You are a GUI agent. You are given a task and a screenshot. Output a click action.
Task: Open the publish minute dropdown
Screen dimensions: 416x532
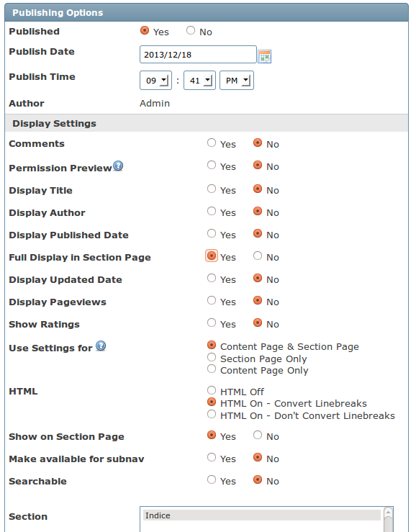click(x=199, y=81)
